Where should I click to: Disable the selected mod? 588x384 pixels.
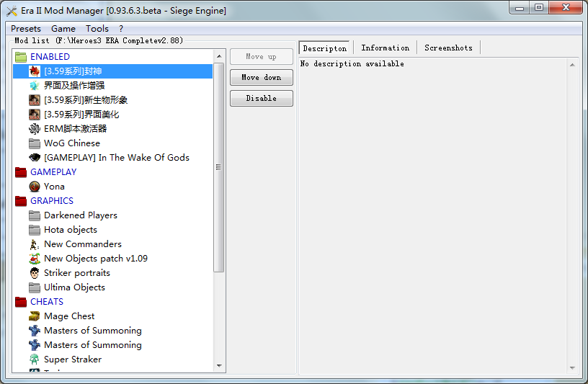pos(262,98)
